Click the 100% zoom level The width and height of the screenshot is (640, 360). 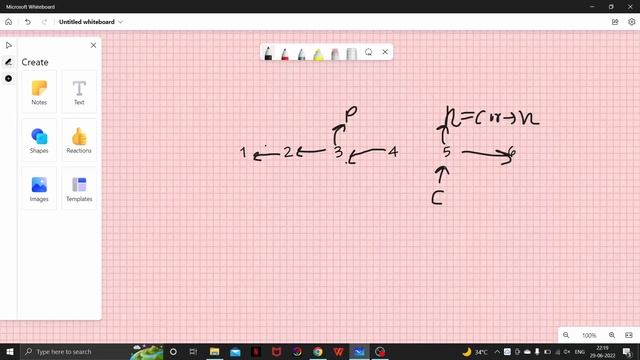589,336
